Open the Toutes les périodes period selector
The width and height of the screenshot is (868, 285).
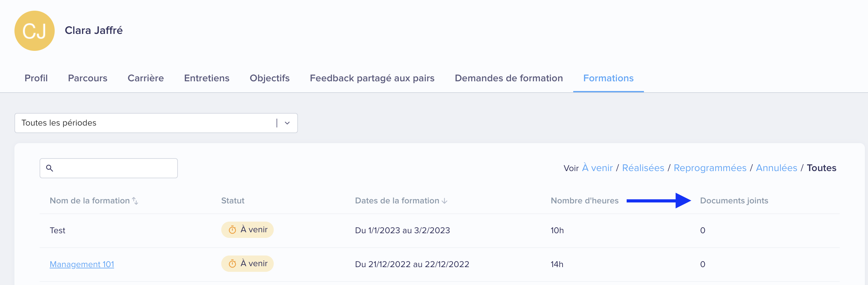[145, 123]
